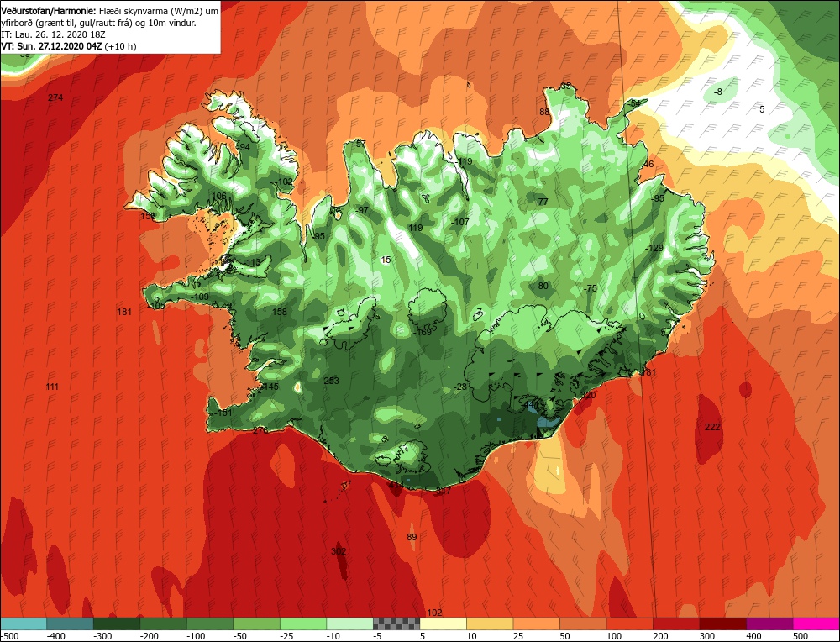Screen dimensions: 840x642
Task: Click the value -253 in southwest Iceland
Action: pyautogui.click(x=329, y=381)
